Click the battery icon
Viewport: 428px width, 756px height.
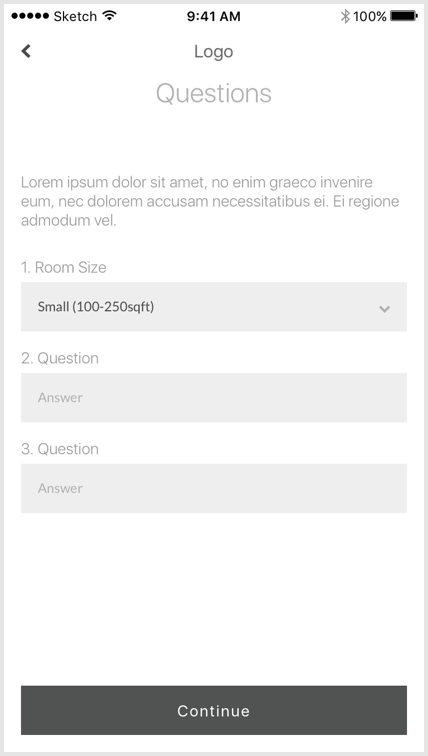[404, 16]
